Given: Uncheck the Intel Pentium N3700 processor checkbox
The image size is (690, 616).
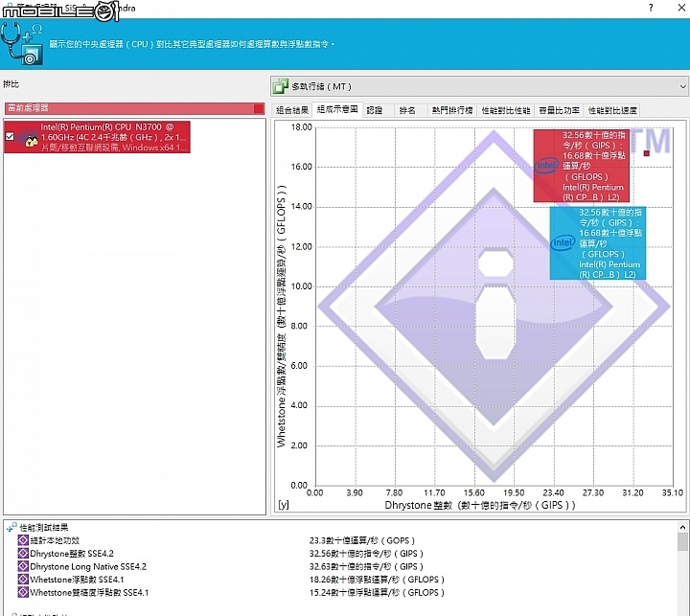Looking at the screenshot, I should (x=10, y=137).
